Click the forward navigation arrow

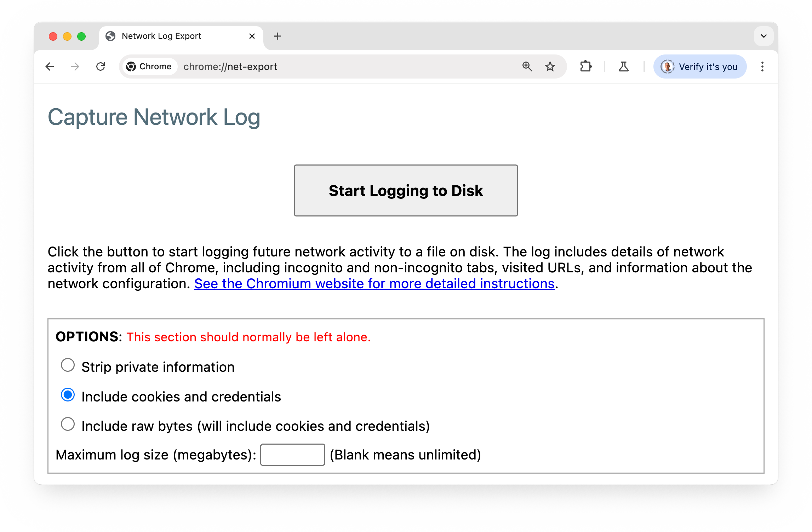[74, 66]
